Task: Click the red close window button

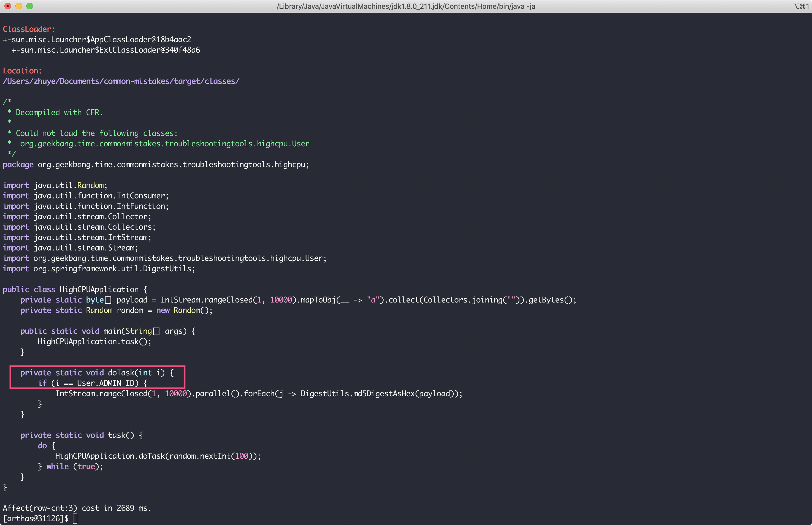Action: [7, 6]
